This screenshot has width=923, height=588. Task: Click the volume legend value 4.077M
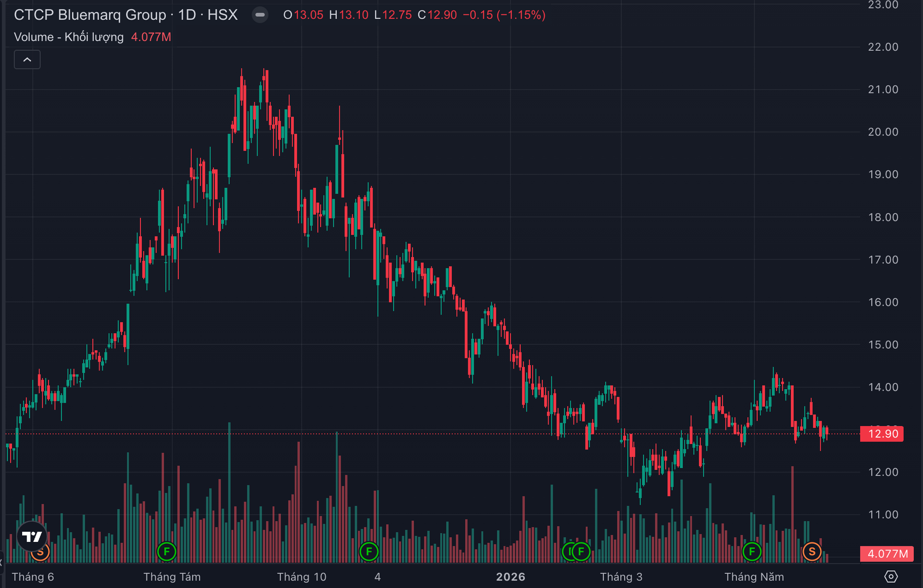151,37
